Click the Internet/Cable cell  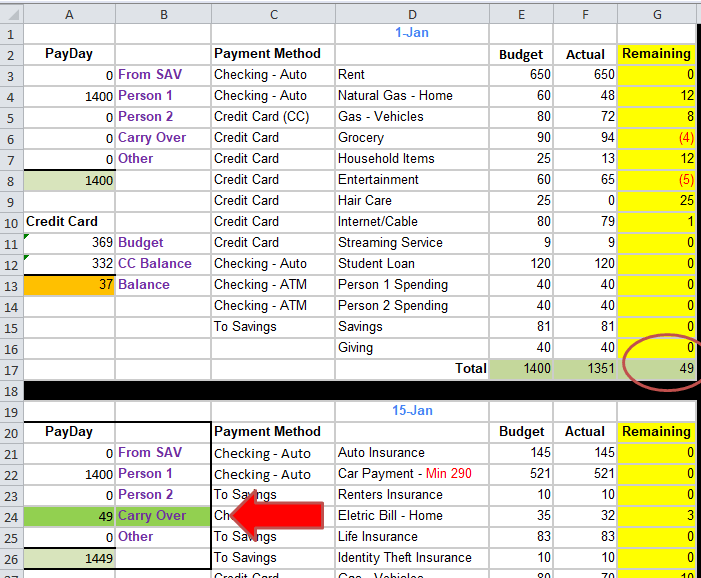coord(412,222)
